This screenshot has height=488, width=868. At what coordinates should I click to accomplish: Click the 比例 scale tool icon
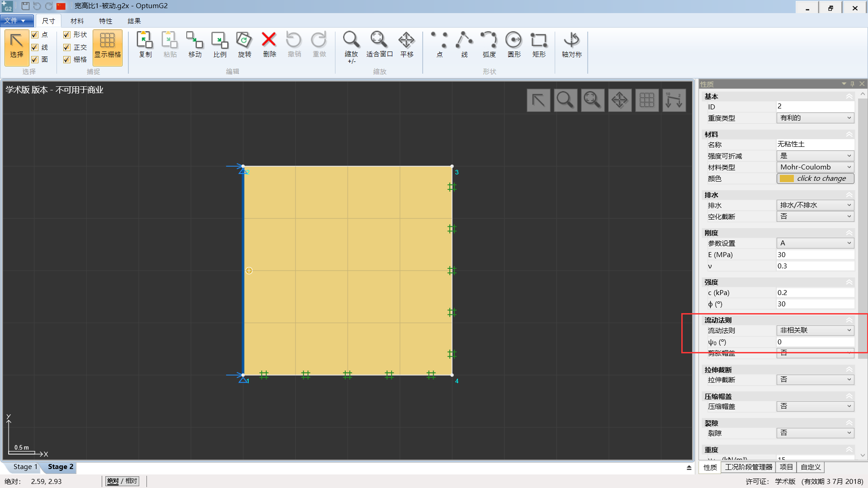pos(220,45)
